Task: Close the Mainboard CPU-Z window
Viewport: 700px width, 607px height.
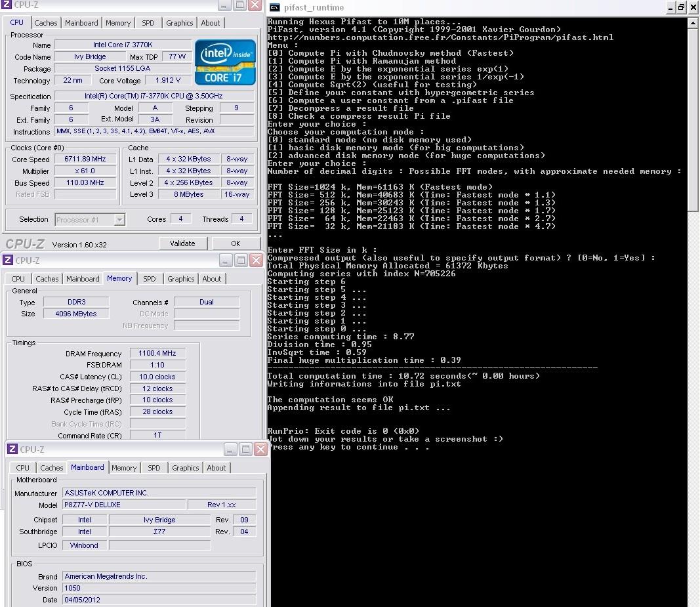Action: (260, 450)
